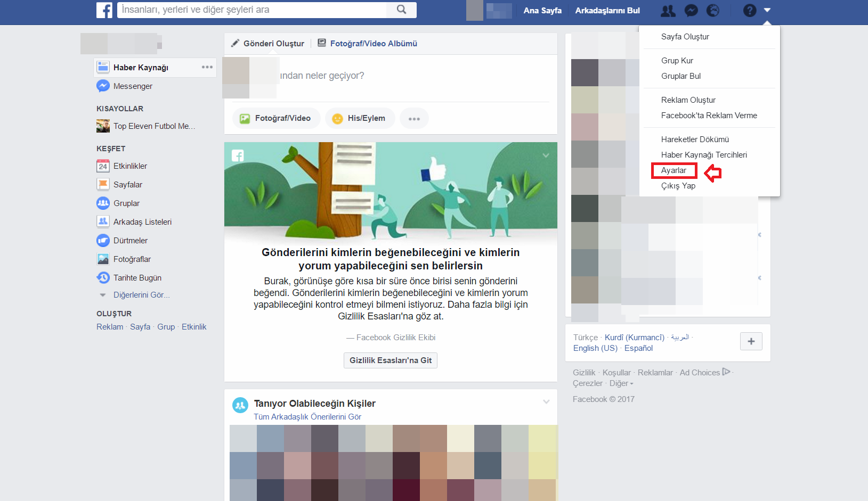The image size is (868, 501).
Task: Collapse the account menu arrow in the top bar
Action: tap(767, 10)
